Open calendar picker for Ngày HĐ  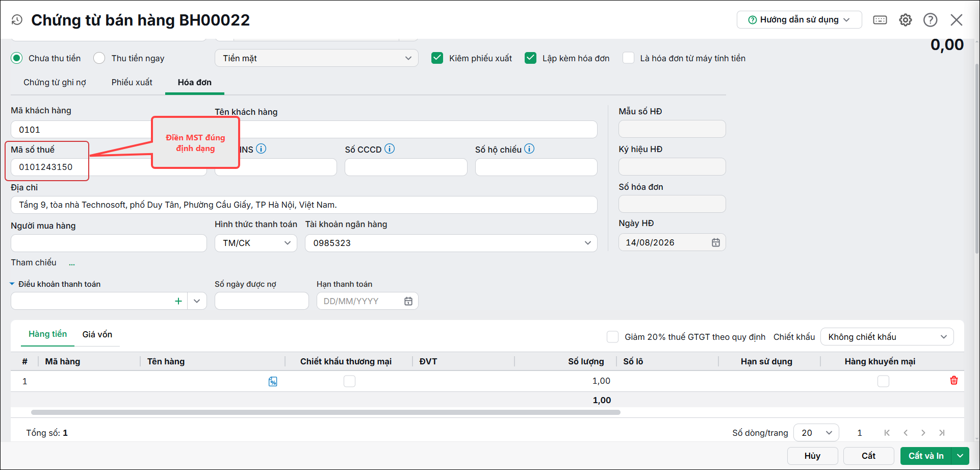[716, 242]
